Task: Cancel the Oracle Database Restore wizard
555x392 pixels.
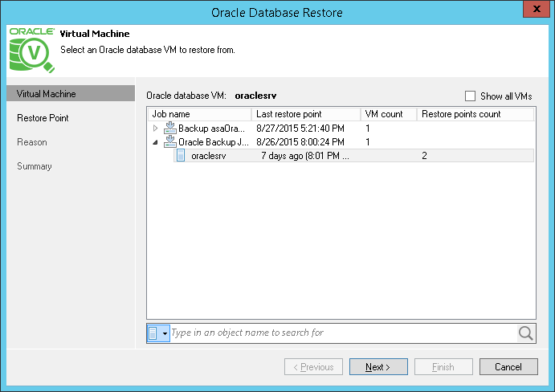Action: pyautogui.click(x=508, y=367)
